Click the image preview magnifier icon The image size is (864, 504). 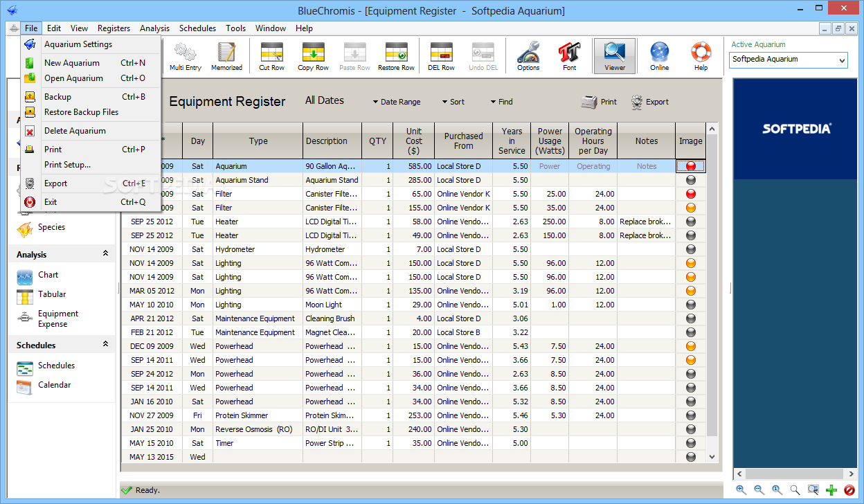click(813, 489)
